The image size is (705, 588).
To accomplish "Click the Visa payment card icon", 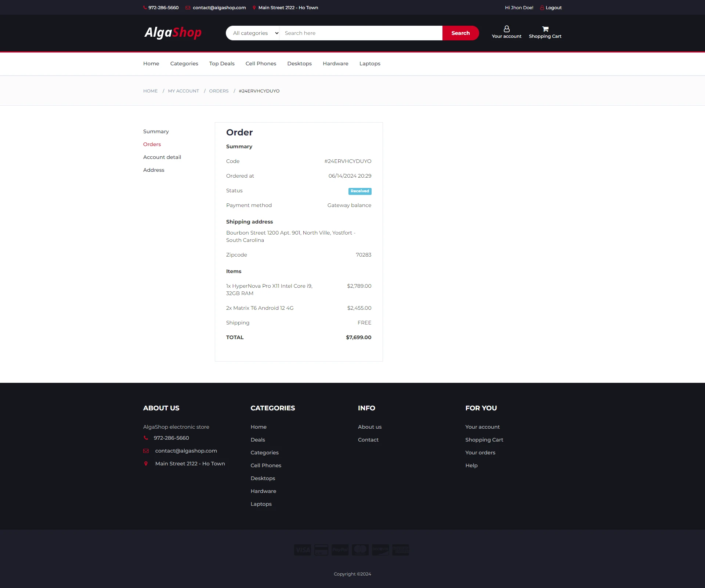I will (x=303, y=550).
